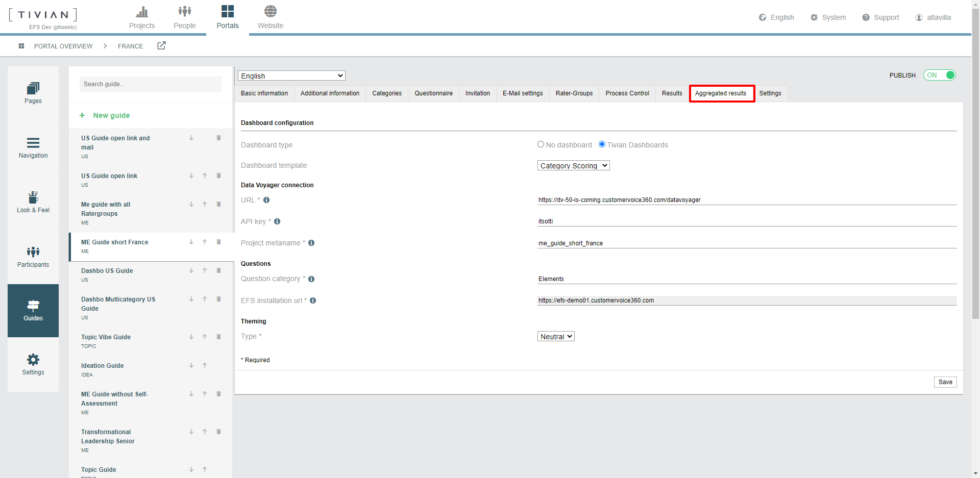This screenshot has height=478, width=980.
Task: Open the guide language English dropdown
Action: pyautogui.click(x=291, y=76)
